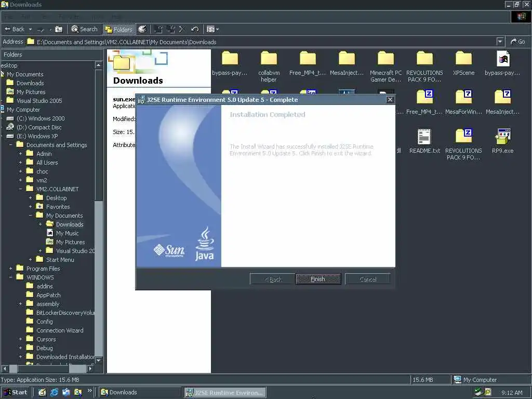Screen dimensions: 532x399
Task: Click the Go button
Action: [518, 42]
